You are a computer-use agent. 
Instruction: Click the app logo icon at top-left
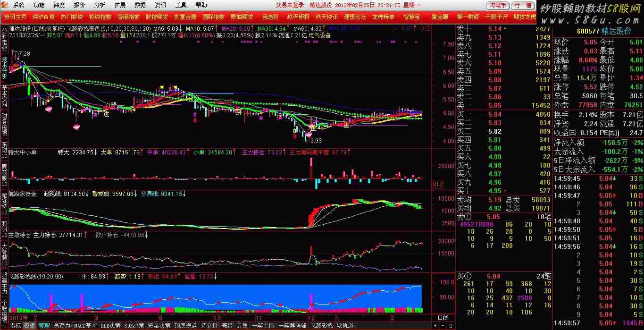pyautogui.click(x=5, y=5)
